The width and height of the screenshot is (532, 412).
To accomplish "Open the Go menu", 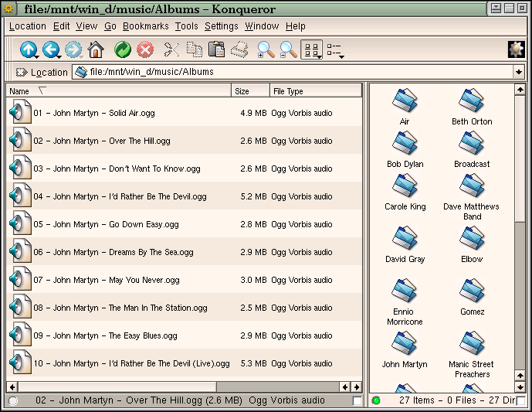I will pyautogui.click(x=110, y=26).
